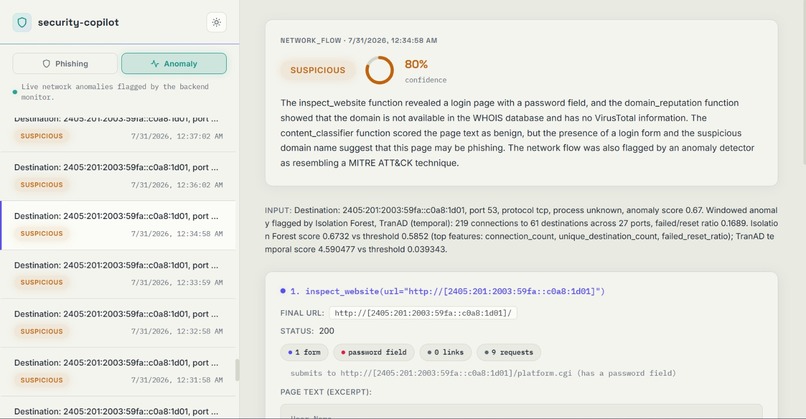Open the anomaly entry from 12:33:59 AM
Screen dimensions: 806x419
(x=118, y=274)
